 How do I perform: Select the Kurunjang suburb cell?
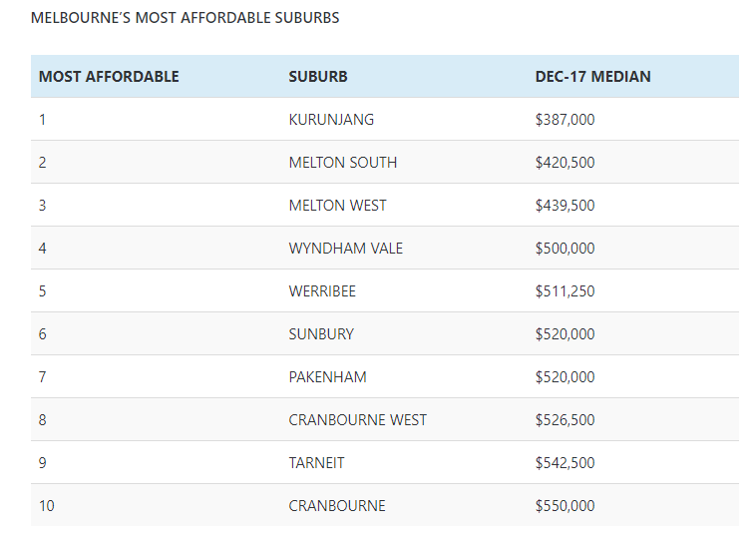click(331, 120)
